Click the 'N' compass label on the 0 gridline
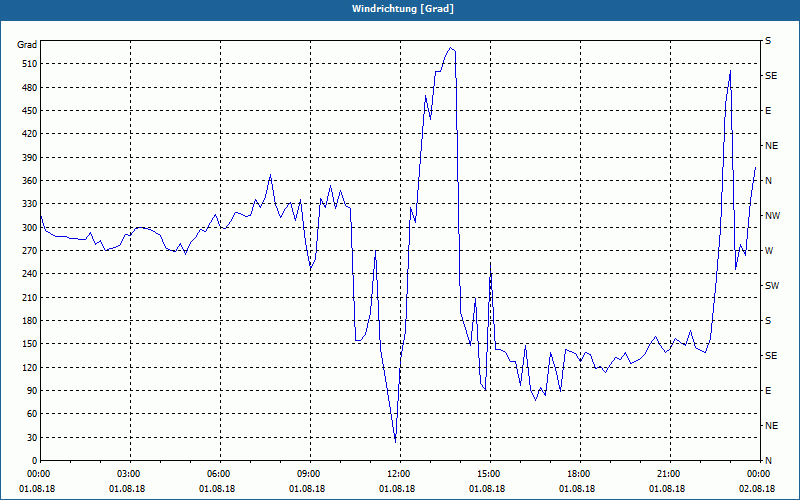This screenshot has height=500, width=800. click(769, 460)
